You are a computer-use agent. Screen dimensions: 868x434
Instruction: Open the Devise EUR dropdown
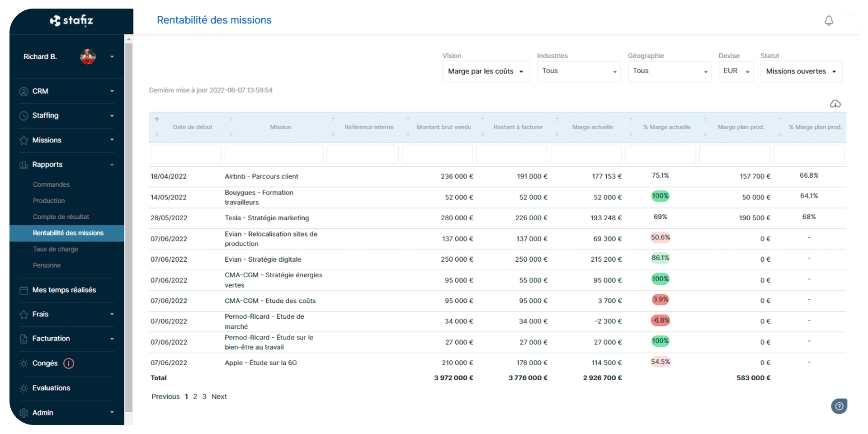(736, 71)
